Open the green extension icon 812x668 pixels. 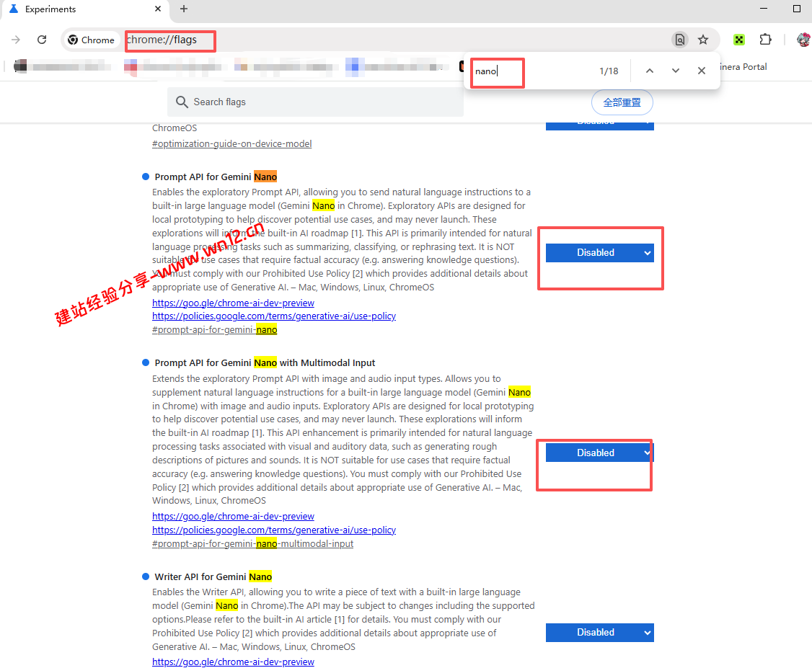coord(739,40)
